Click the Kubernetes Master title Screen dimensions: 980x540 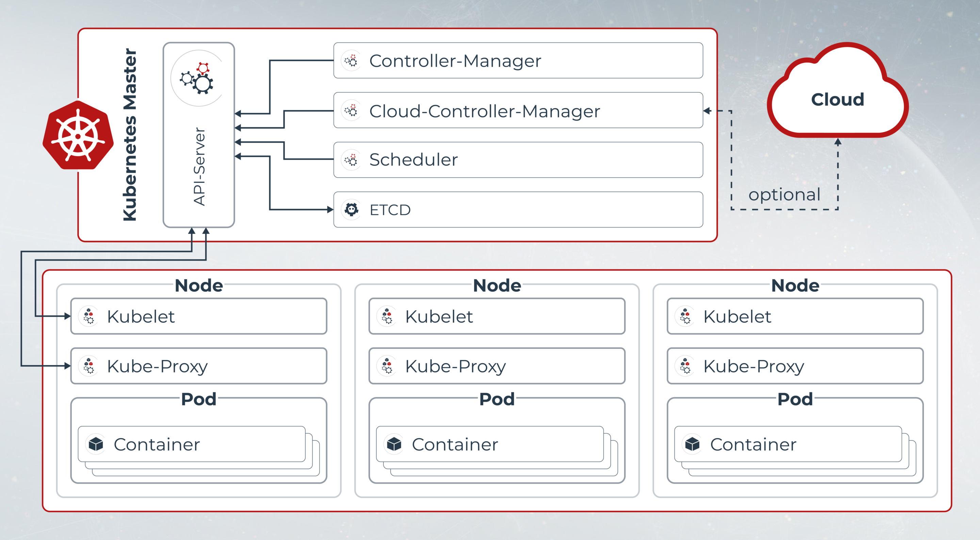tap(130, 135)
